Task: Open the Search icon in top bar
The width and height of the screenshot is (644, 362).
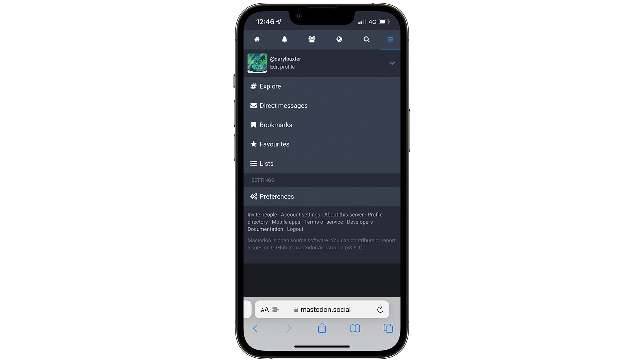Action: [x=366, y=39]
